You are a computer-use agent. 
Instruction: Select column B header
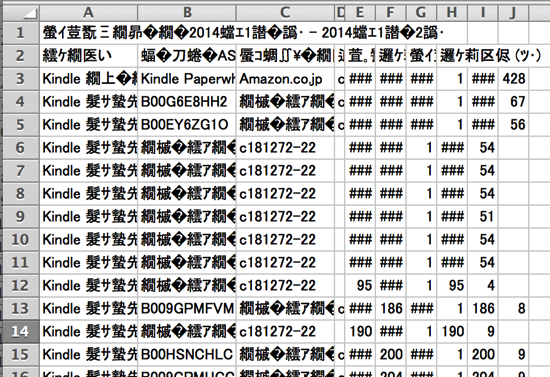pos(187,13)
